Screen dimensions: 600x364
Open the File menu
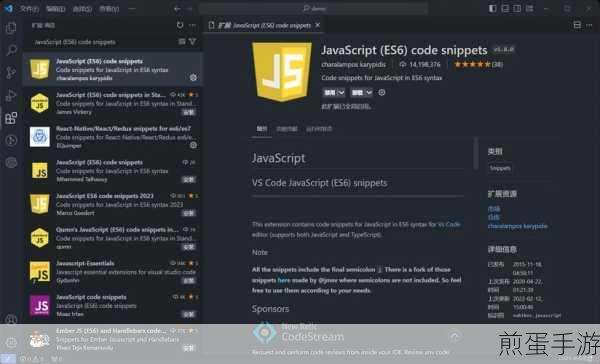[29, 8]
